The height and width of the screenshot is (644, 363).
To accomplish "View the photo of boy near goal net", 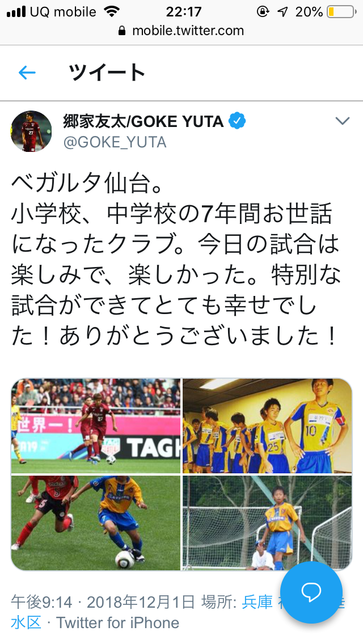I will click(x=267, y=523).
